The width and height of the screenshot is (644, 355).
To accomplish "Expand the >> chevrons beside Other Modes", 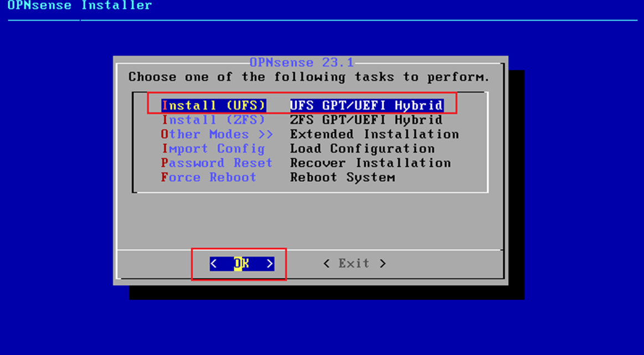I will coord(265,134).
